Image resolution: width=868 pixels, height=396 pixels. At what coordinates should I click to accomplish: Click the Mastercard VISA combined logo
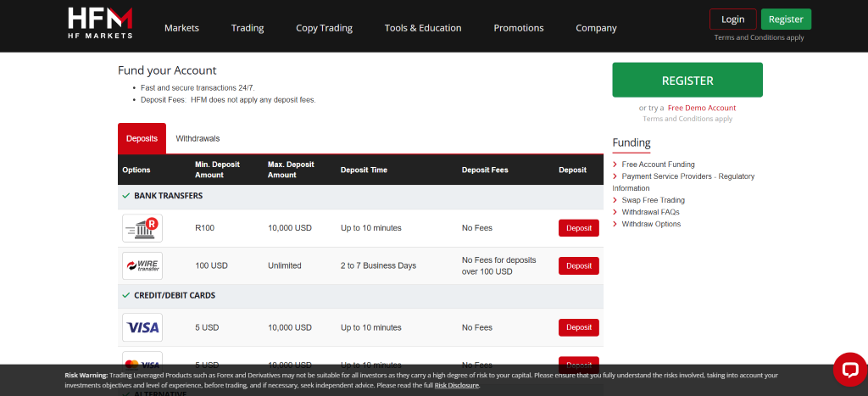click(142, 365)
